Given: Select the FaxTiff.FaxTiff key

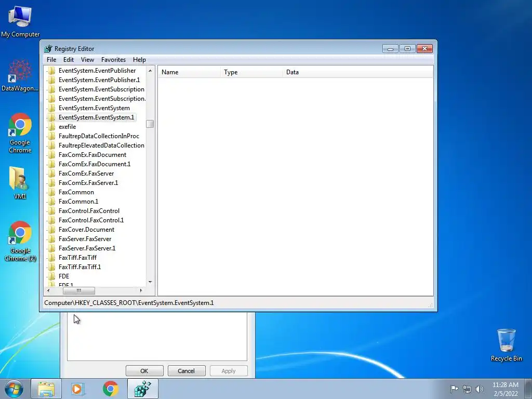Looking at the screenshot, I should point(77,258).
